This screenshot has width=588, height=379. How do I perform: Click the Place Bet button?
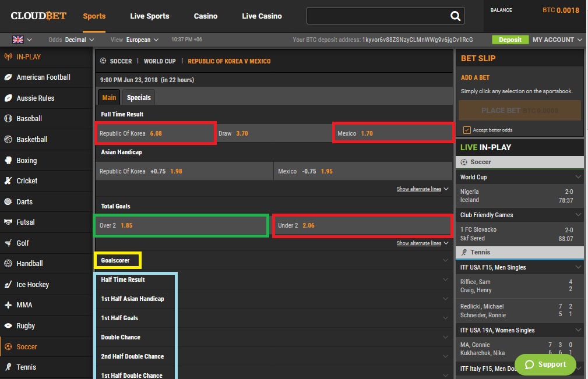click(x=520, y=111)
